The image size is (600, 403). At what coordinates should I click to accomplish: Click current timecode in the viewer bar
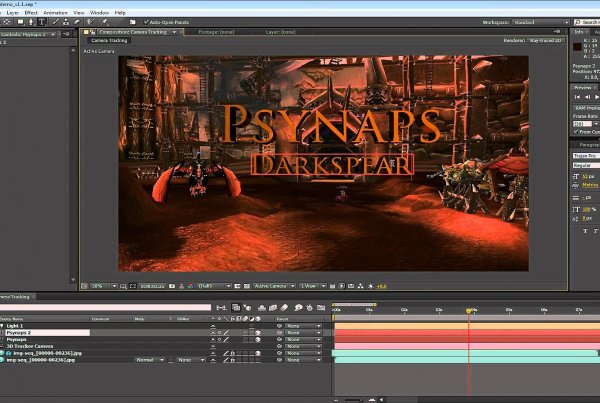tap(152, 286)
